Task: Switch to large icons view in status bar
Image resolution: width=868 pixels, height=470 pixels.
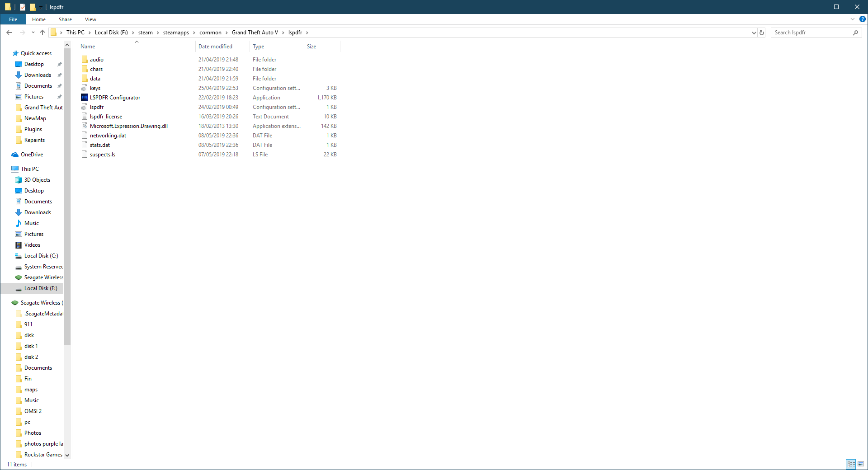Action: tap(861, 464)
